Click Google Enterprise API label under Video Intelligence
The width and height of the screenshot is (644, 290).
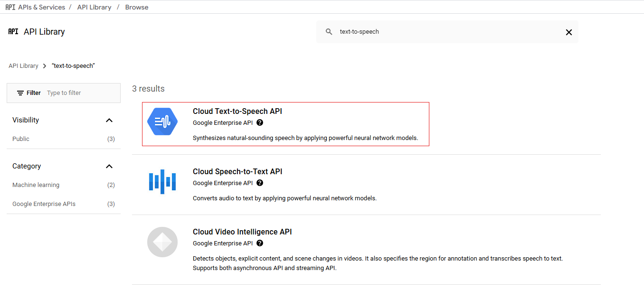(x=223, y=243)
